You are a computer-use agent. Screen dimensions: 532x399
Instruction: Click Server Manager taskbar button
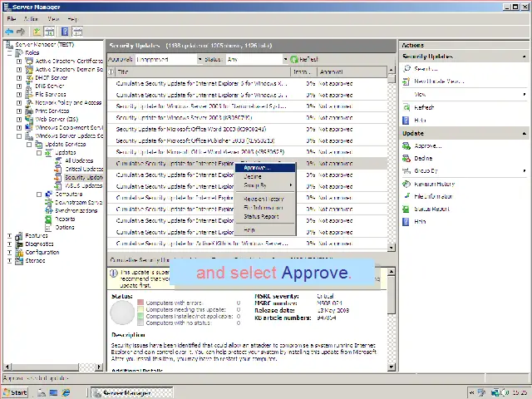tap(132, 393)
